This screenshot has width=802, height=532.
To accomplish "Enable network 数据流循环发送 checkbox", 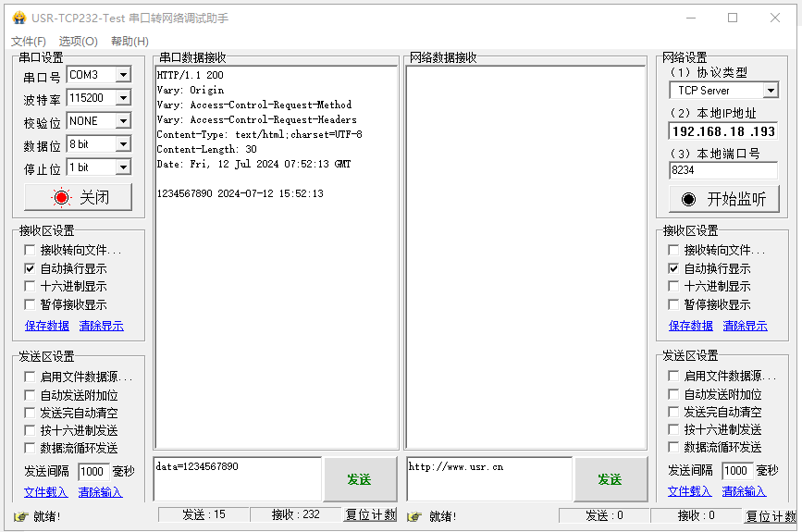I will [673, 447].
